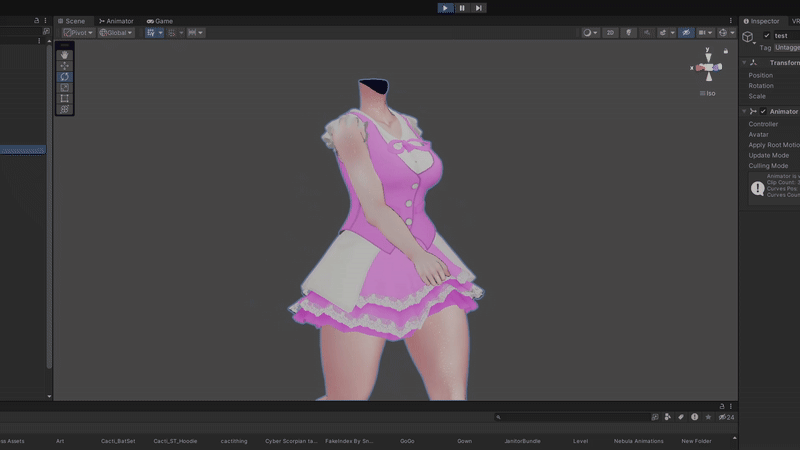Toggle 2D scene view mode

click(610, 33)
